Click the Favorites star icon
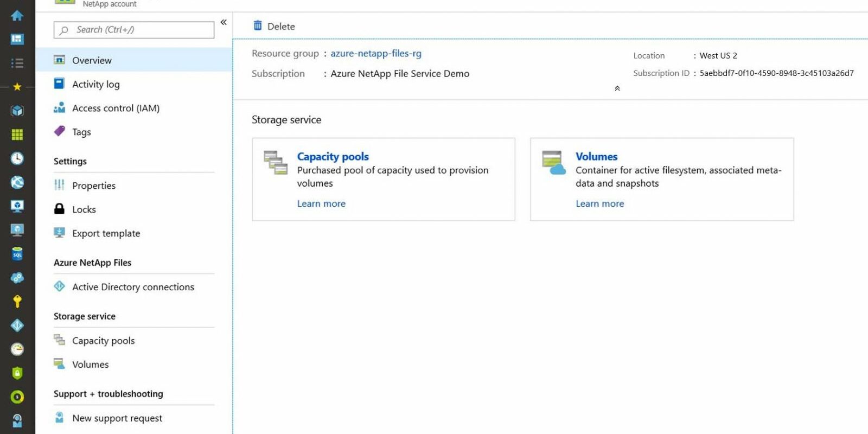Viewport: 868px width, 434px height. tap(17, 87)
